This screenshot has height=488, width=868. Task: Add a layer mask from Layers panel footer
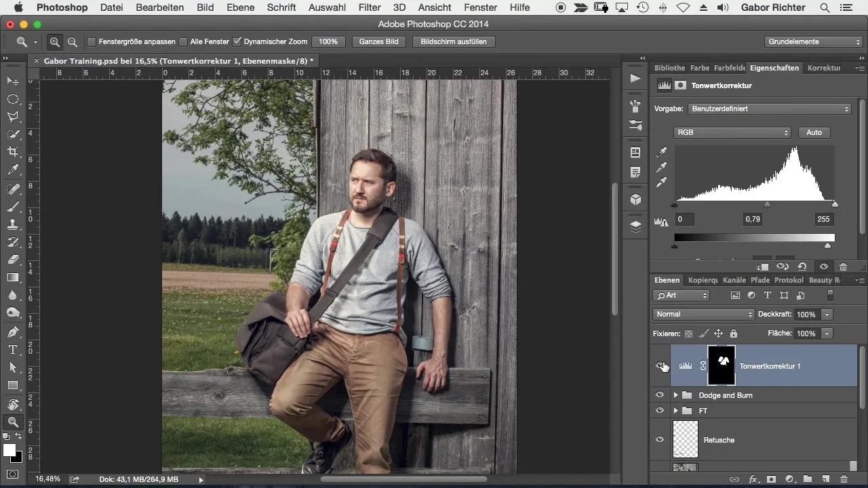(771, 479)
